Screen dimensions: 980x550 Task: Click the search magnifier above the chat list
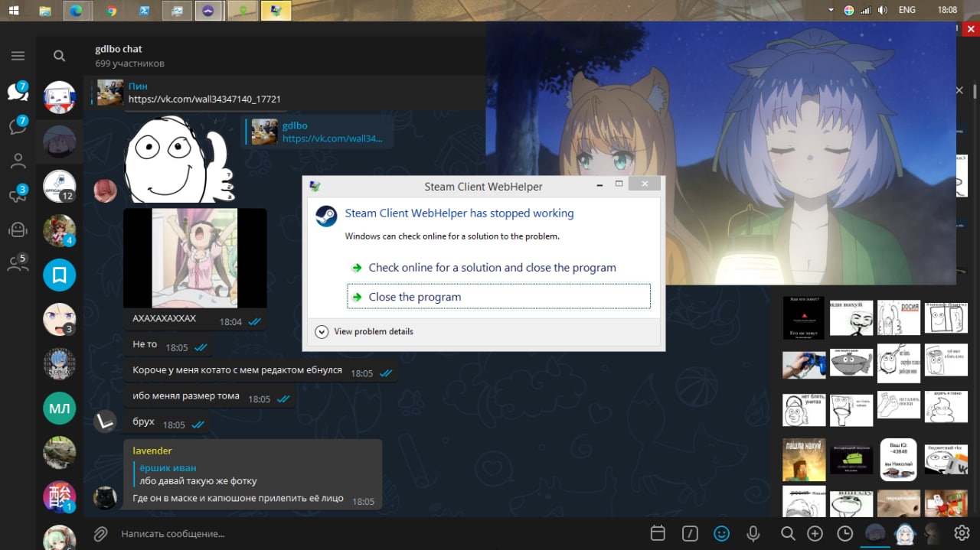[59, 56]
